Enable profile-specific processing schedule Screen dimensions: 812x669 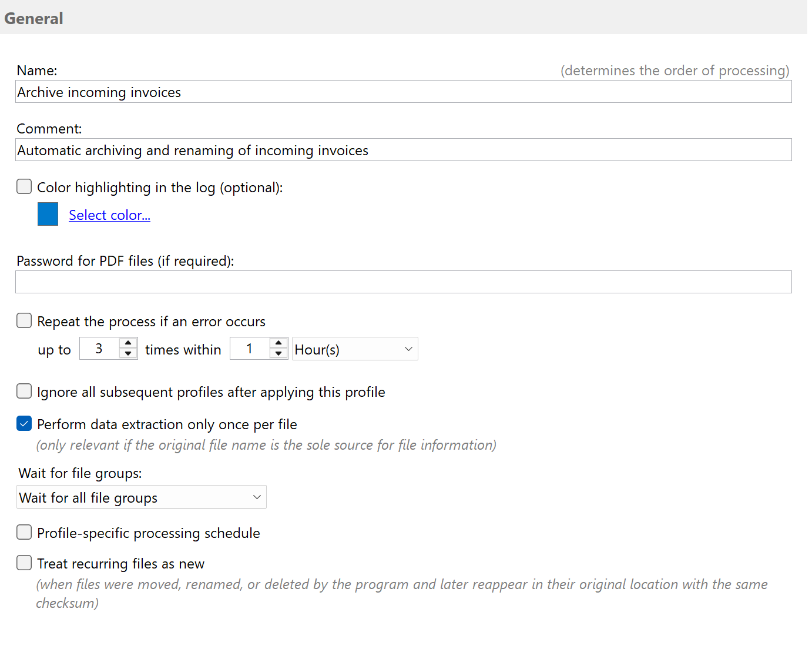pyautogui.click(x=24, y=532)
